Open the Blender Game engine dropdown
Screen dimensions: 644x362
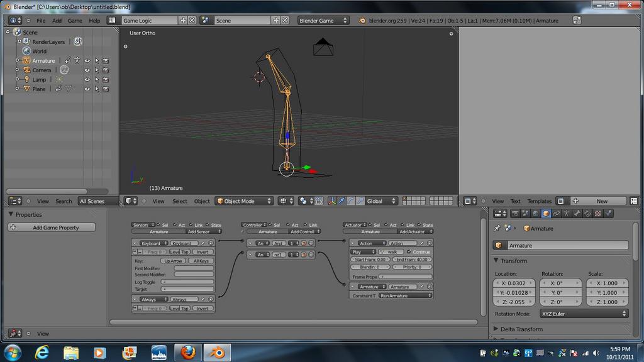tap(323, 21)
